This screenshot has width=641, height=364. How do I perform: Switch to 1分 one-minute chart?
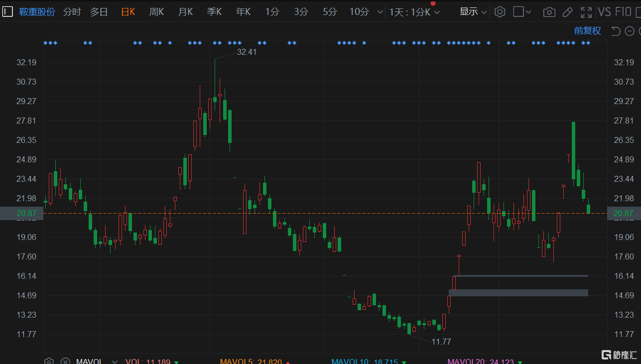(272, 12)
